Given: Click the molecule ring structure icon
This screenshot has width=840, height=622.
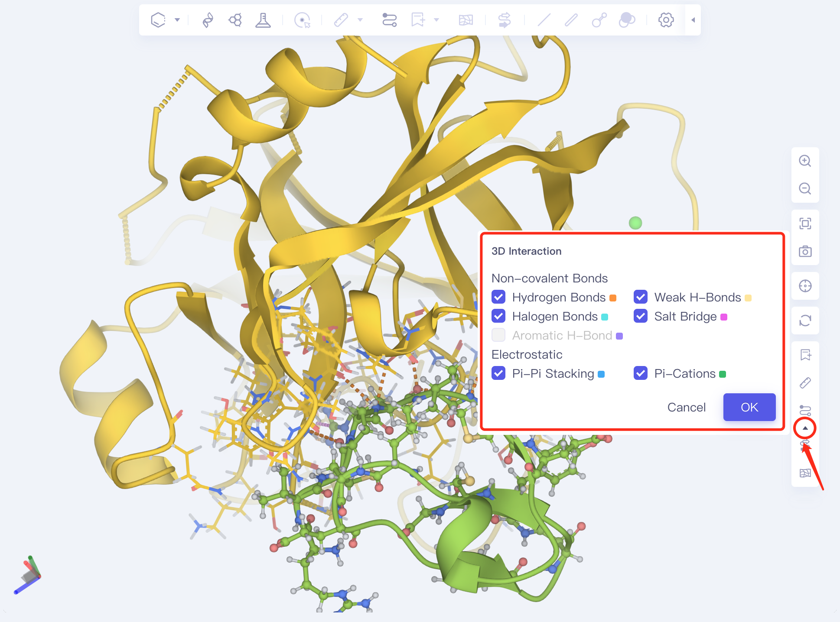Looking at the screenshot, I should 235,20.
